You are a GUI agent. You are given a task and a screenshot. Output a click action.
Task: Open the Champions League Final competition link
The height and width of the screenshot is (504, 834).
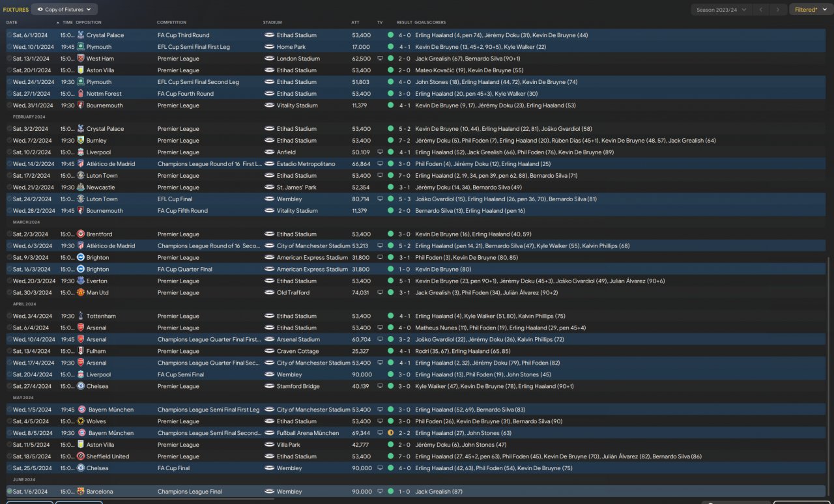pyautogui.click(x=190, y=492)
